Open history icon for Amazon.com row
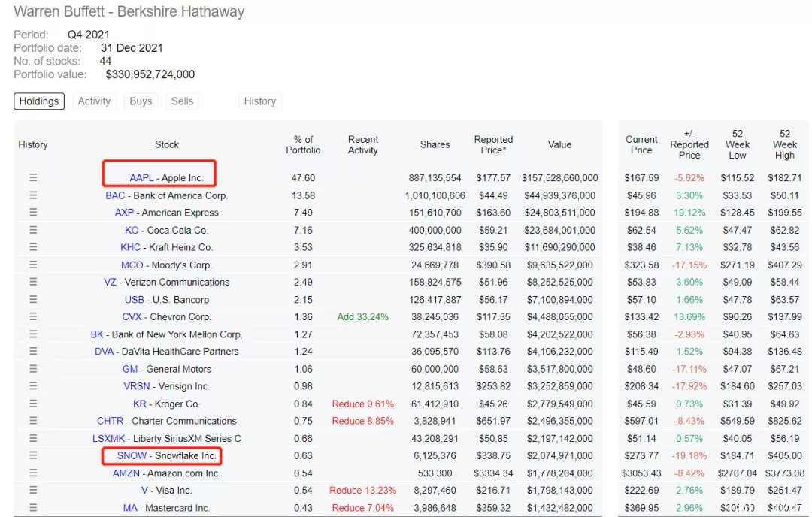The height and width of the screenshot is (517, 812). pyautogui.click(x=33, y=473)
